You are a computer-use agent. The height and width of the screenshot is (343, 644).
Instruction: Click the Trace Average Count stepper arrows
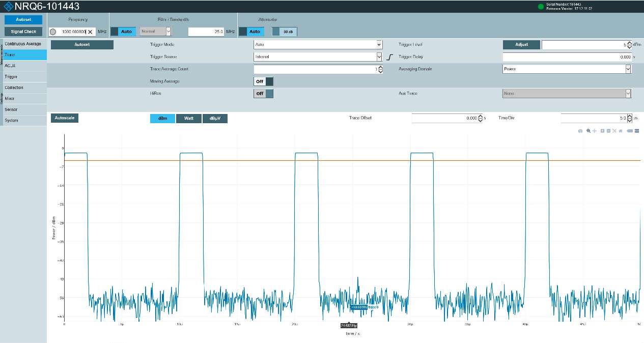point(380,69)
